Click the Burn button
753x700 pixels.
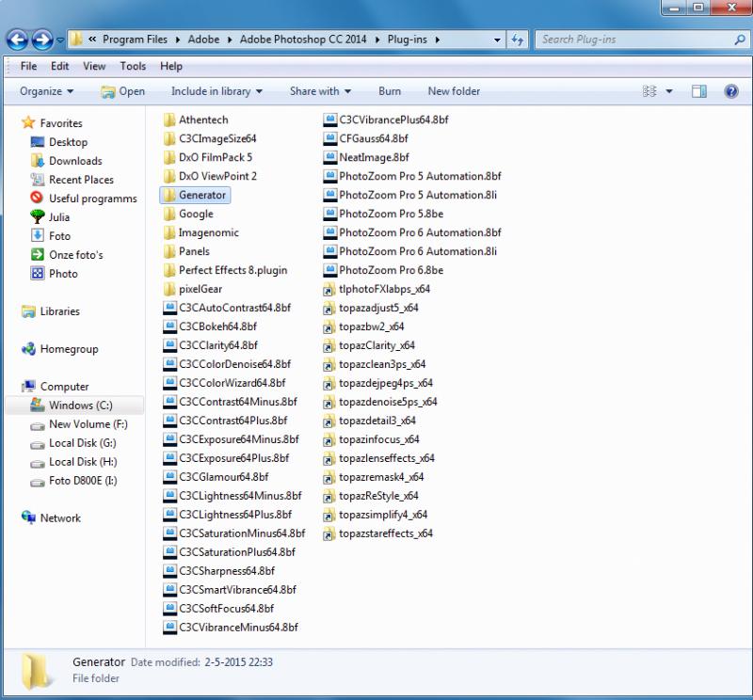click(x=390, y=91)
